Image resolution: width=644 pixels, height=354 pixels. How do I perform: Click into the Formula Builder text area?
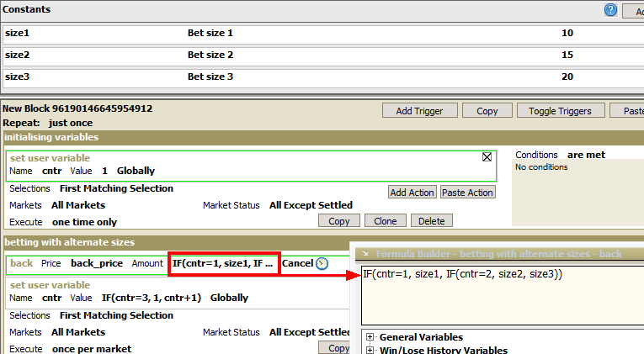tap(503, 295)
